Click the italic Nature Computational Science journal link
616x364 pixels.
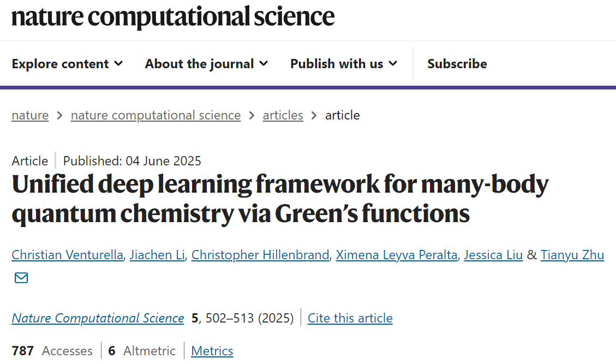98,318
